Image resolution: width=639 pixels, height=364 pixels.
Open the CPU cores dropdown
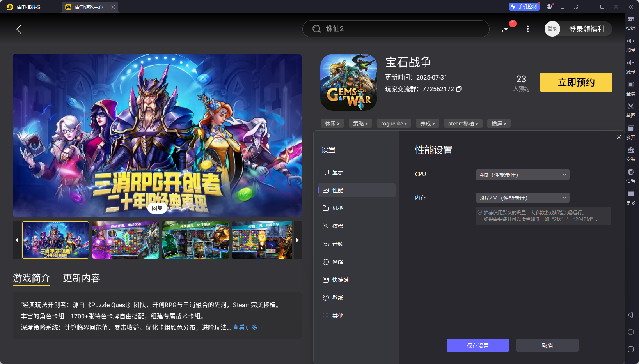tap(522, 175)
